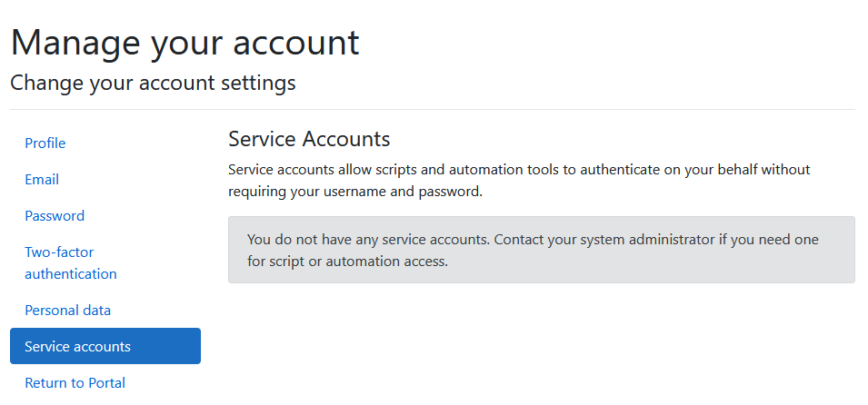Select Two-factor authentication in sidebar
This screenshot has width=868, height=405.
[70, 262]
